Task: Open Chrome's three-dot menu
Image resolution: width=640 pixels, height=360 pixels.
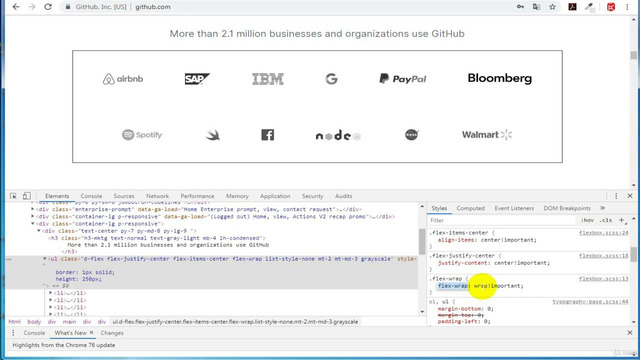Action: coord(627,7)
